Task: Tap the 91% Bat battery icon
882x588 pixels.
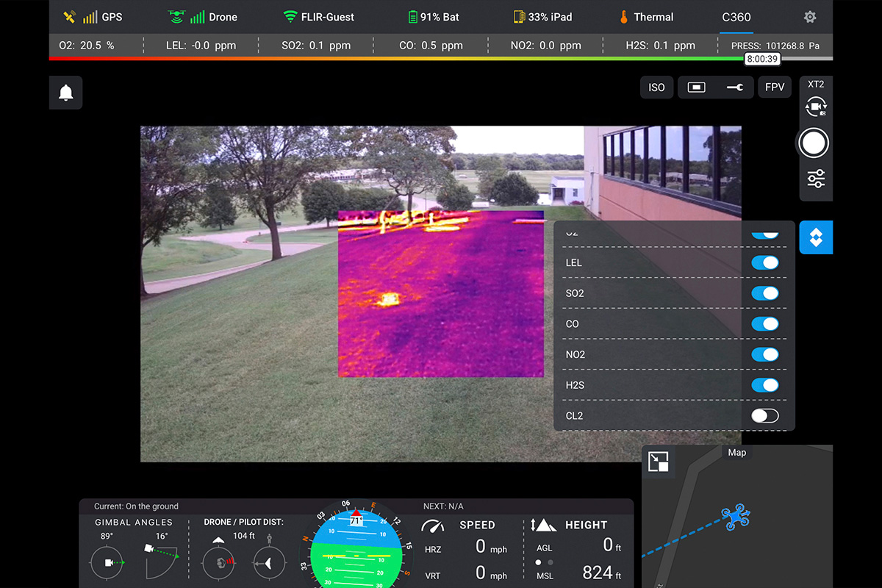Action: tap(412, 17)
